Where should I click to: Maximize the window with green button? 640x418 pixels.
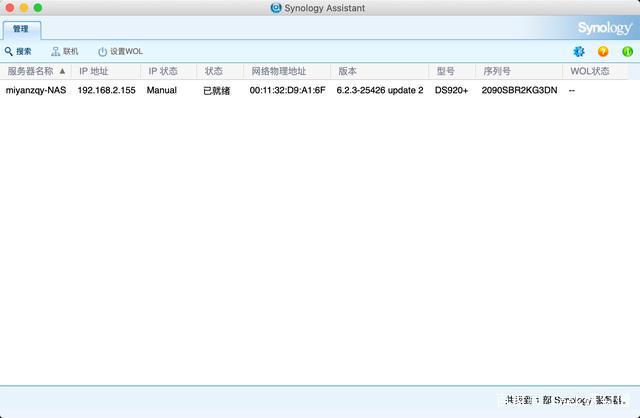(38, 8)
